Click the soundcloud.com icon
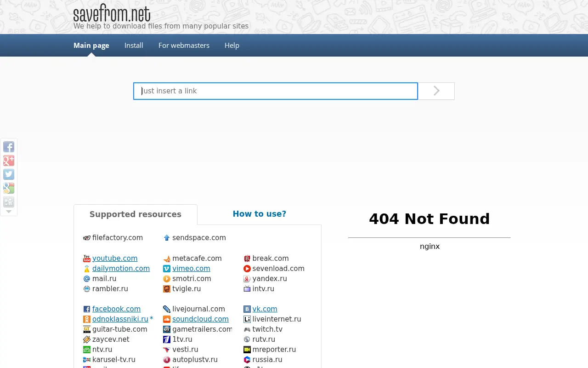Screen dimensions: 588x368 click(x=167, y=319)
